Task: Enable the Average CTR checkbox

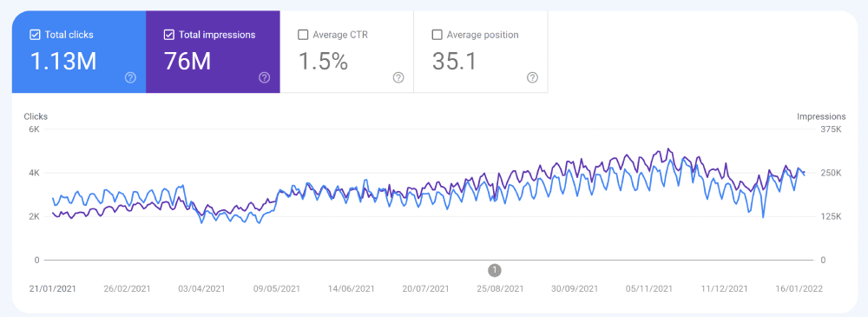Action: tap(303, 35)
